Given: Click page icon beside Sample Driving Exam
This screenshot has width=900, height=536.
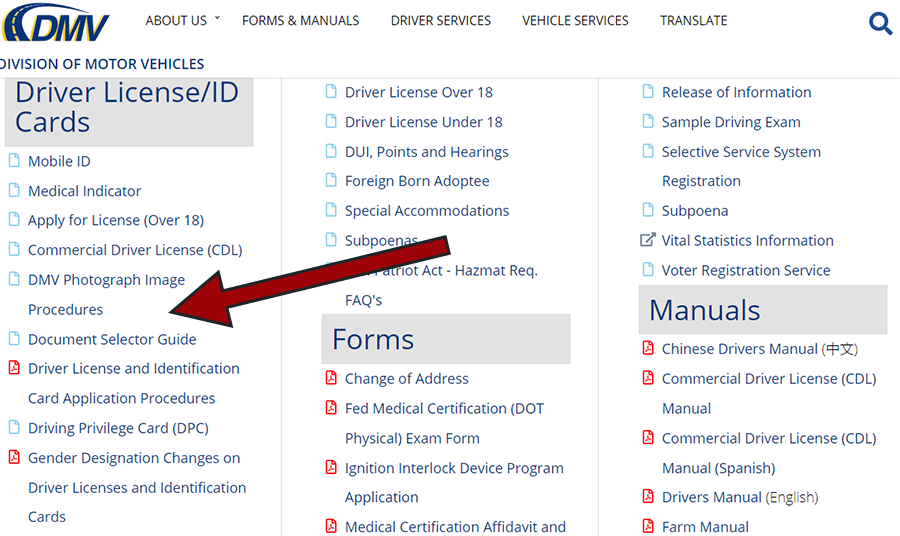Looking at the screenshot, I should (648, 121).
